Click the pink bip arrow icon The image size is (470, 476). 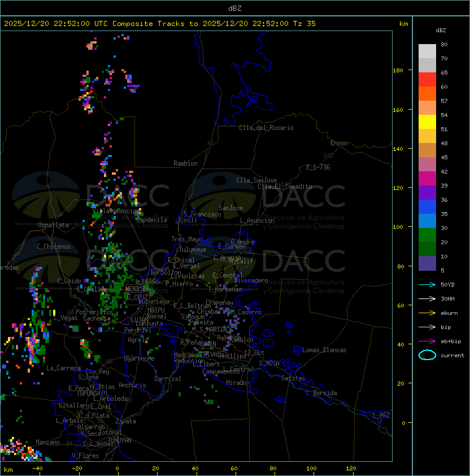[x=427, y=327]
